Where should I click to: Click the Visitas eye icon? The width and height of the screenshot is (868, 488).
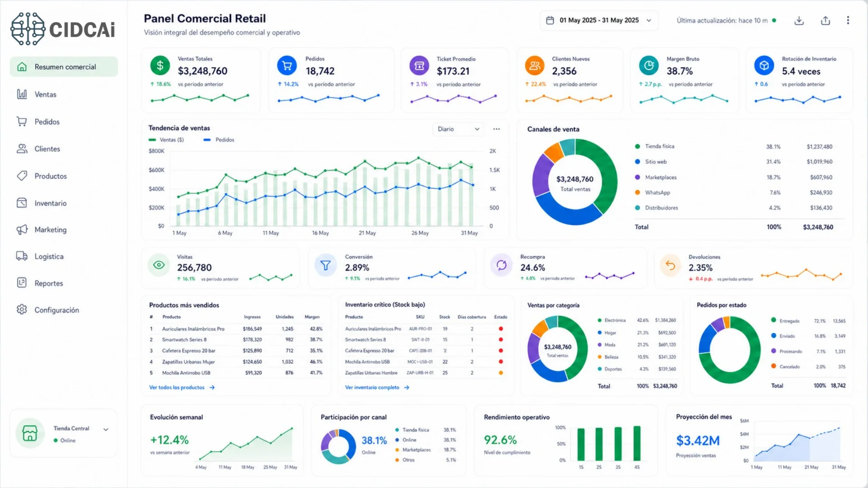click(x=159, y=265)
